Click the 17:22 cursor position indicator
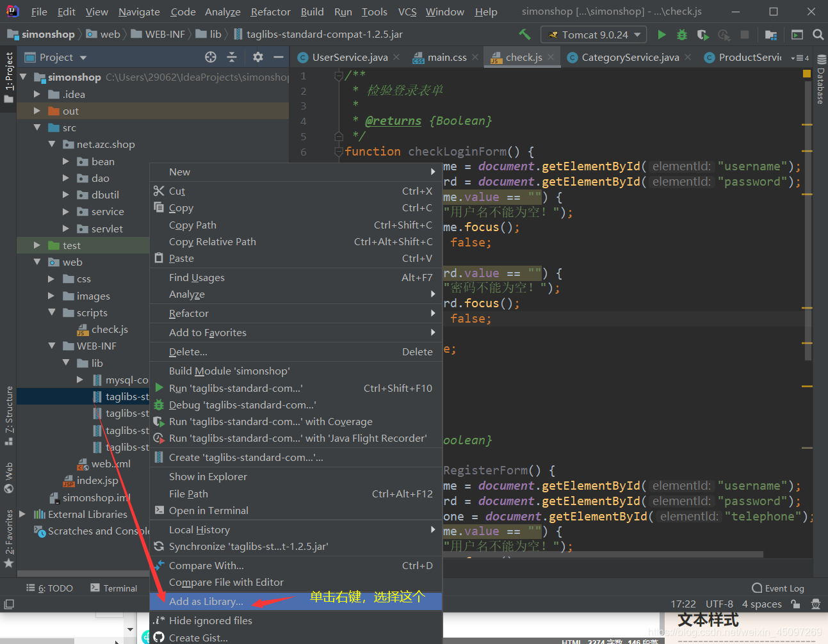Screen dimensions: 828x644 pyautogui.click(x=683, y=604)
